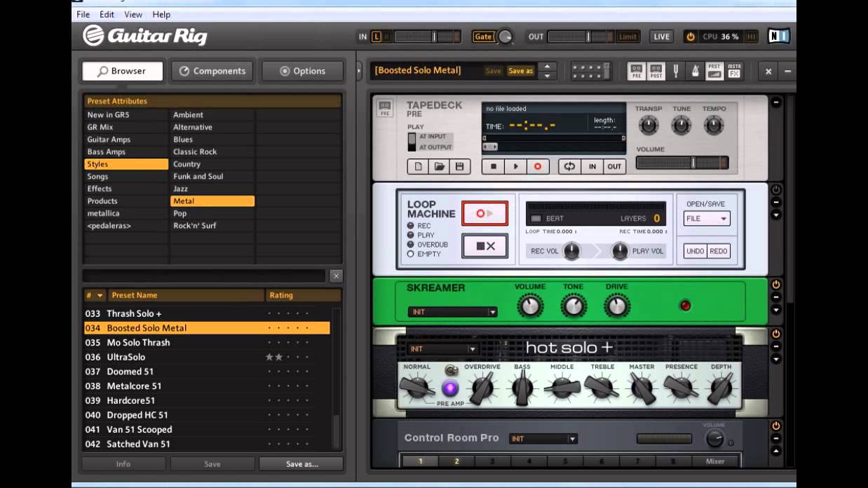Open the Loop Machine FILE dropdown
Image resolution: width=868 pixels, height=488 pixels.
(x=707, y=219)
